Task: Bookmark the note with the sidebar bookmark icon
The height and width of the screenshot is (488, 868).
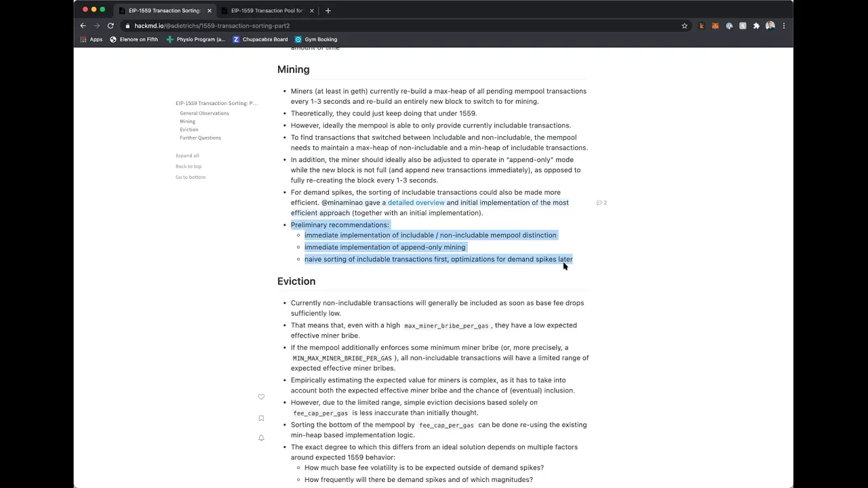Action: pyautogui.click(x=261, y=418)
